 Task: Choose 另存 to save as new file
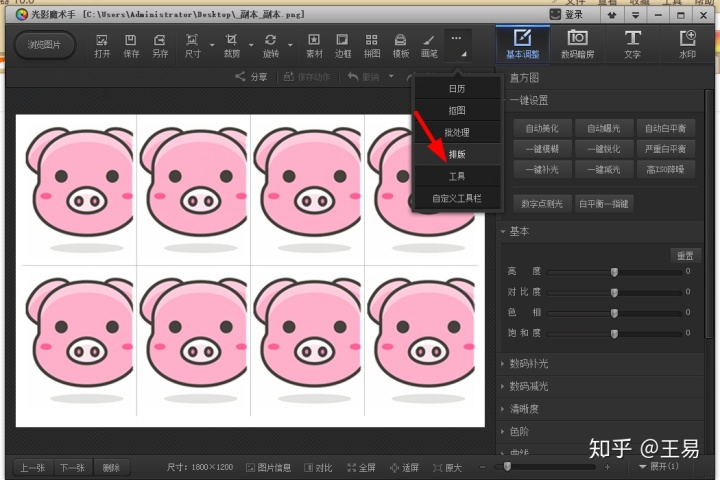[160, 46]
